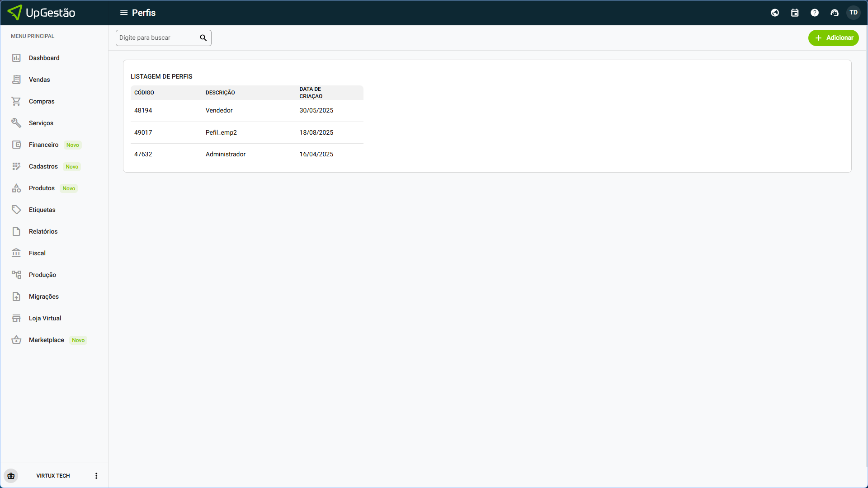The image size is (868, 488).
Task: Click the company icon beside VIRTUX TECH
Action: 11,476
